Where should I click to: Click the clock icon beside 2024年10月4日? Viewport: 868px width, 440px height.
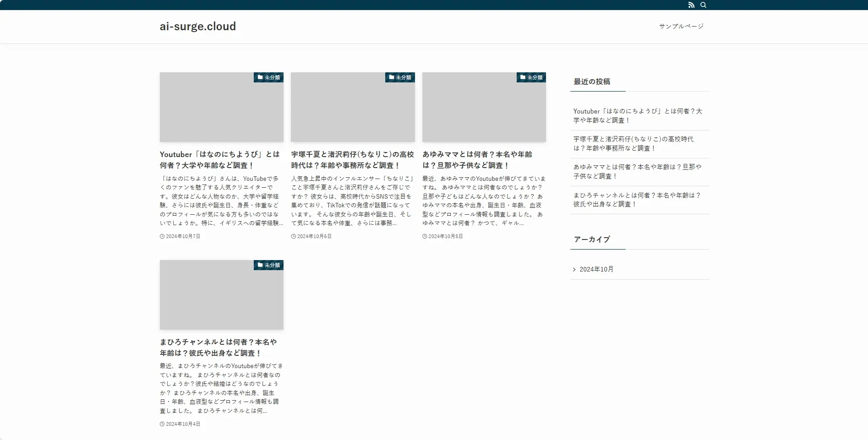(161, 424)
